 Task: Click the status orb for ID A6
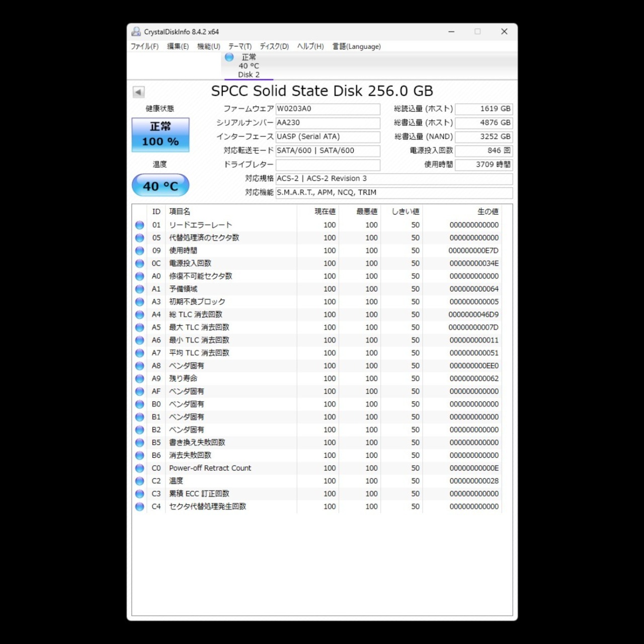point(140,341)
